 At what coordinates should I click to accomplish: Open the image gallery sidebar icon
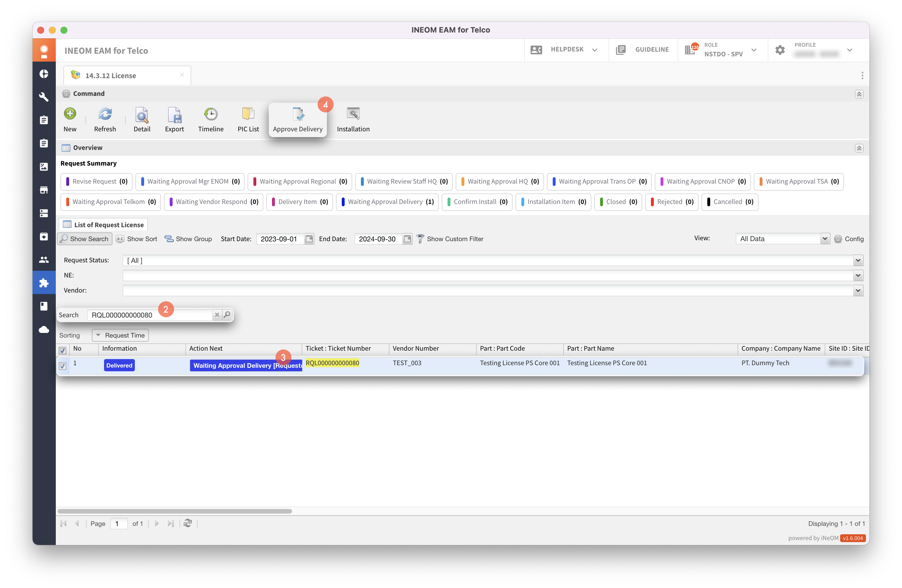point(44,167)
